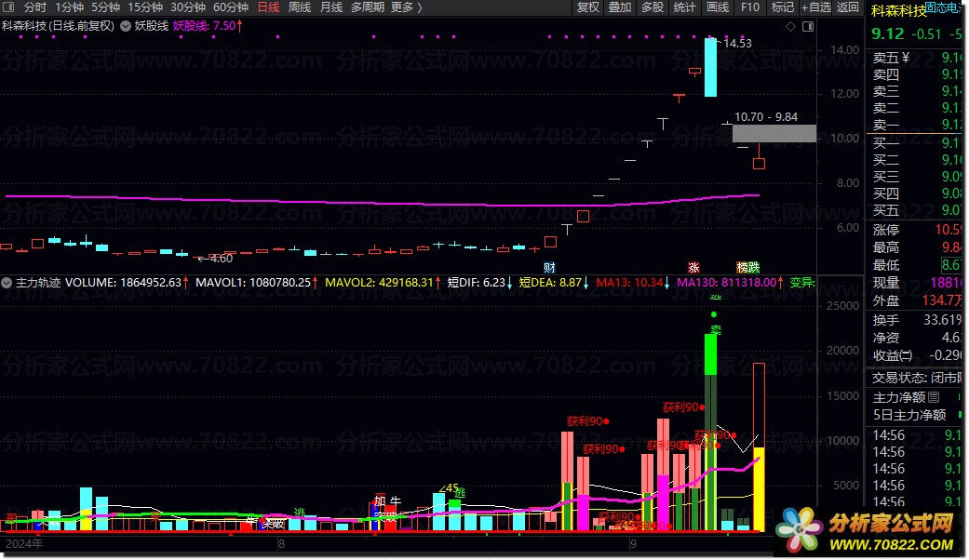Open the 更多 periods dropdown
This screenshot has height=560, width=969.
pos(407,7)
